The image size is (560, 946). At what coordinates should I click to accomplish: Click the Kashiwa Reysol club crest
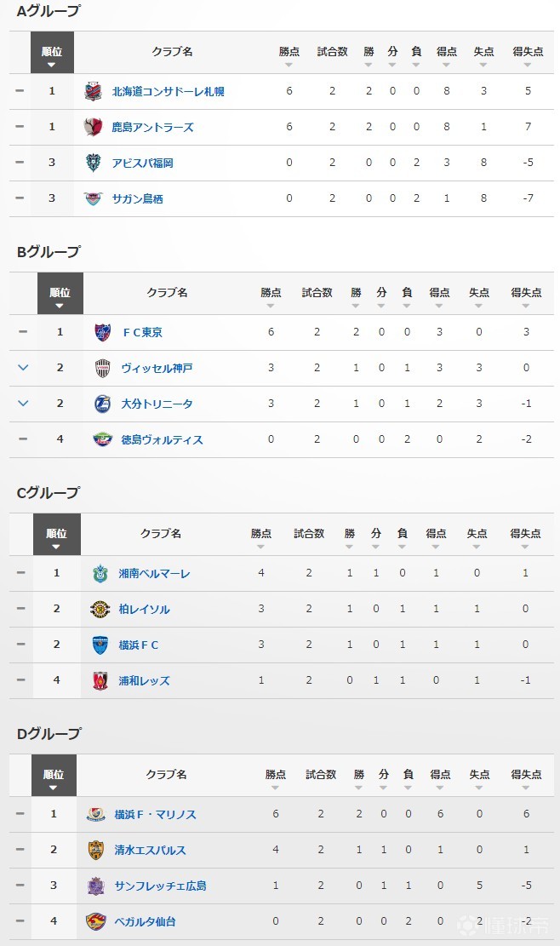pos(100,609)
